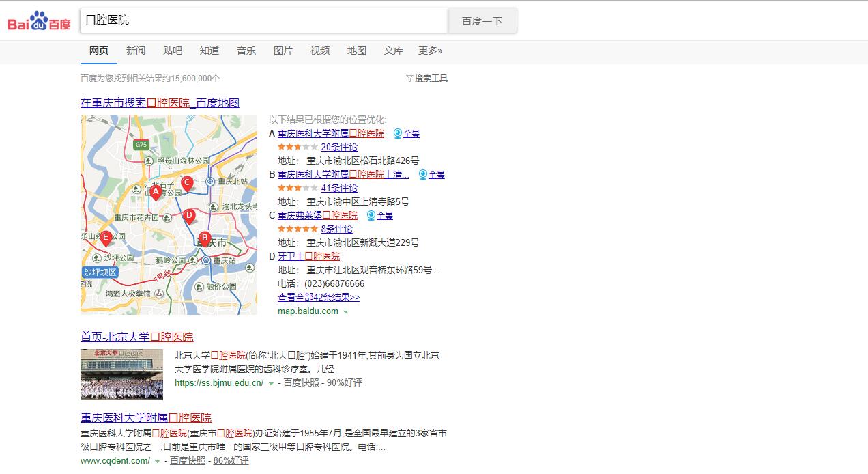The height and width of the screenshot is (474, 868).
Task: Click the Baidu logo icon
Action: click(x=39, y=20)
